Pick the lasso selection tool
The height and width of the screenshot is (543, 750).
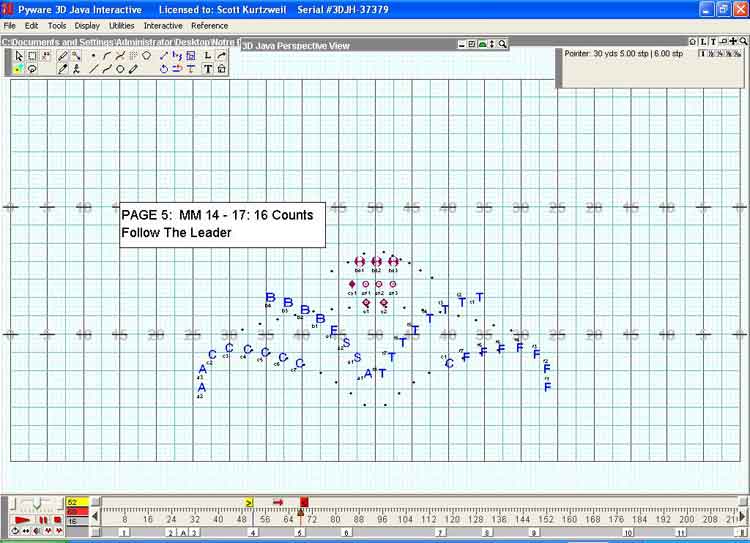click(32, 69)
